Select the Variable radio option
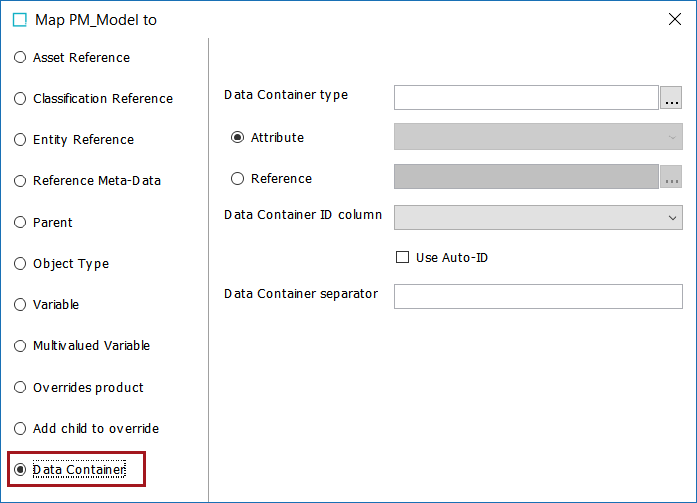 [20, 305]
